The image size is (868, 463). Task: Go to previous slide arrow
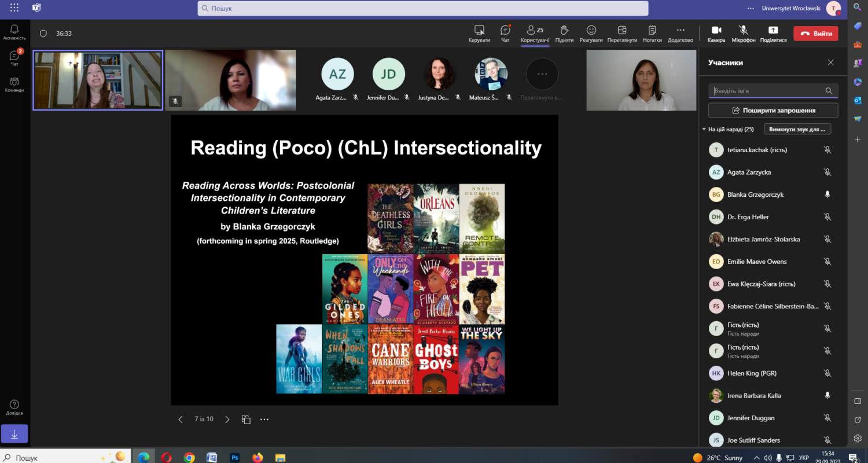click(181, 420)
